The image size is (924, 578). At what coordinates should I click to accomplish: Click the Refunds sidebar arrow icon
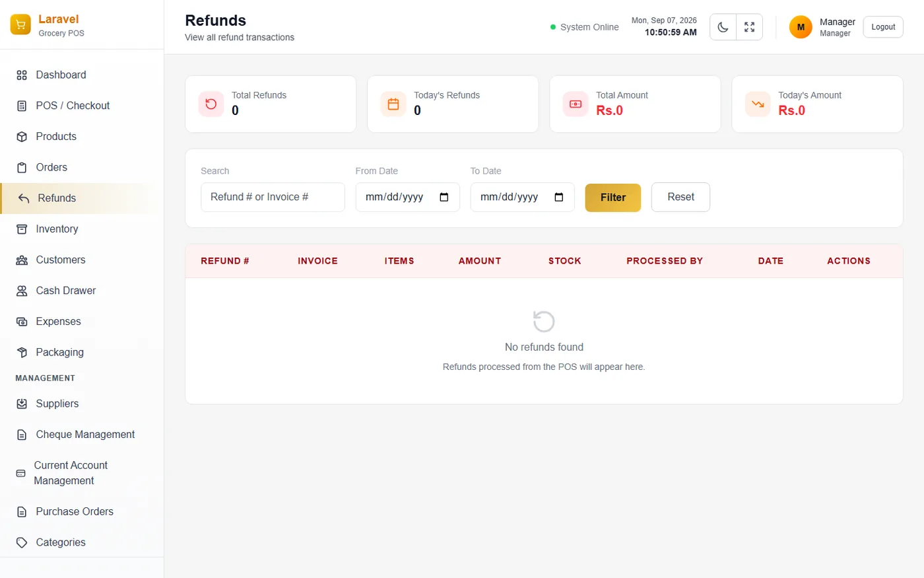[24, 198]
